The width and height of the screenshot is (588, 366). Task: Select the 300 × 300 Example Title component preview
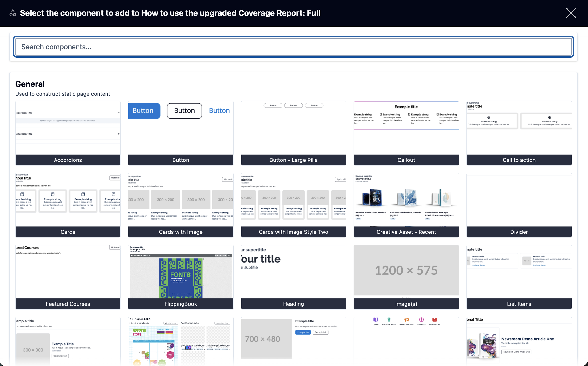[x=68, y=341]
